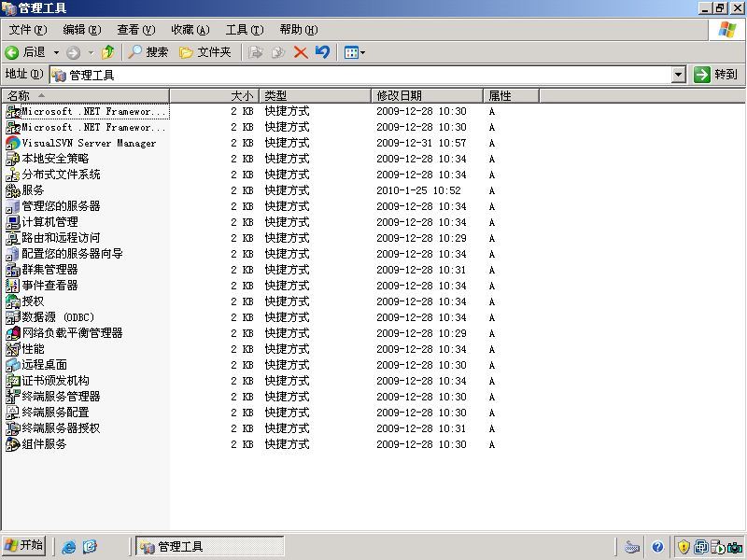The height and width of the screenshot is (560, 747).
Task: Open the back history dropdown arrow
Action: (x=56, y=52)
